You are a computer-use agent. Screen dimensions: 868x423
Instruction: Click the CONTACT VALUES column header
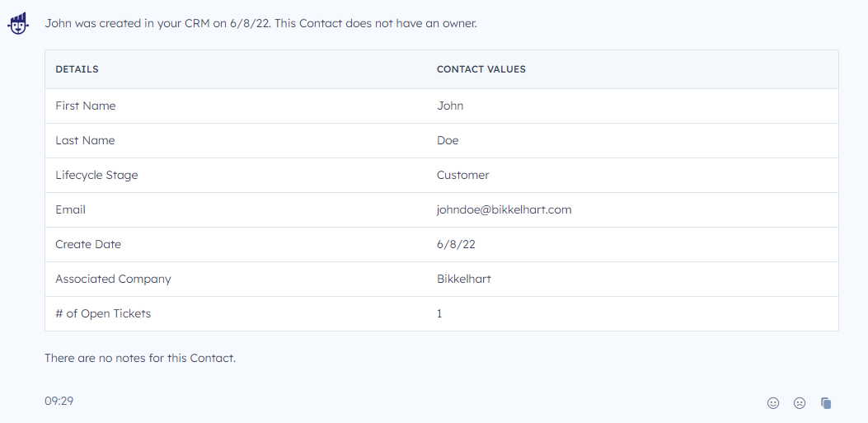coord(481,69)
